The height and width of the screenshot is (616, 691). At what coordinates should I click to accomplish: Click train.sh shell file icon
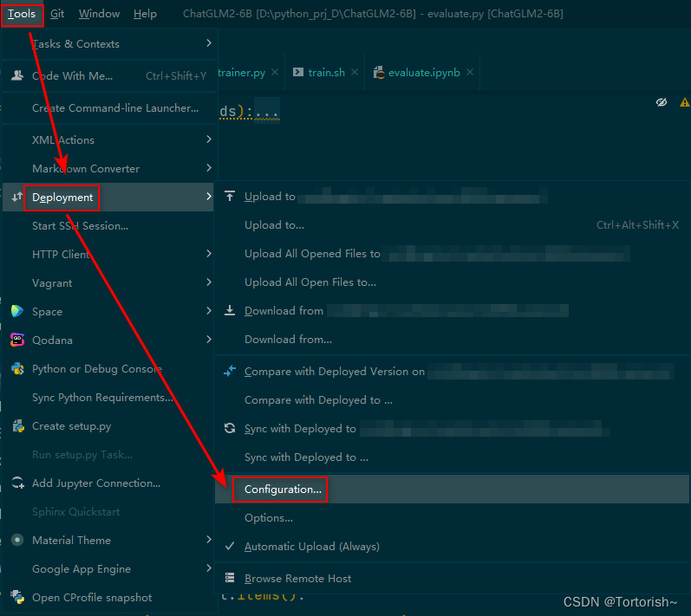pyautogui.click(x=298, y=72)
